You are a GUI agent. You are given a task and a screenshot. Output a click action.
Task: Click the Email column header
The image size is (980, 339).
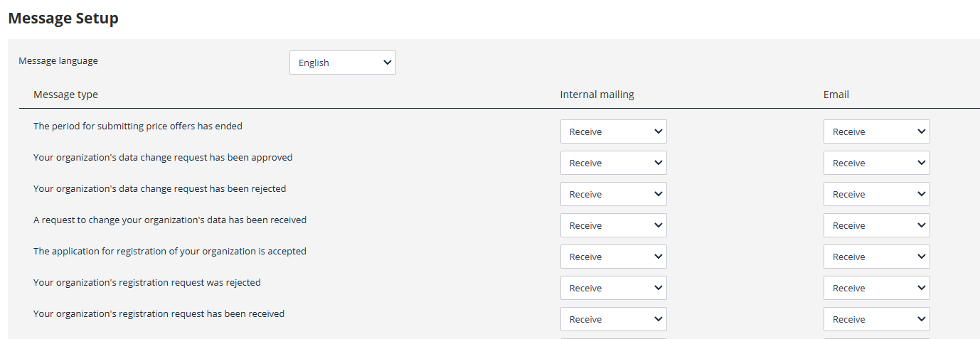coord(836,95)
